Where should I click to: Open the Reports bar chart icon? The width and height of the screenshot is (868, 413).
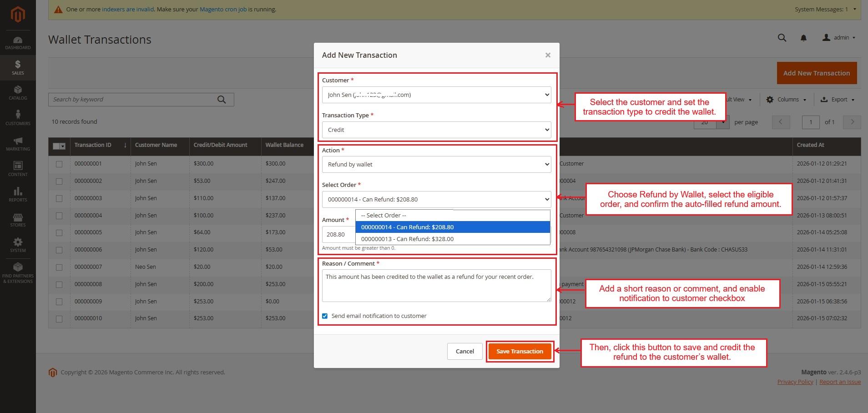[x=18, y=194]
